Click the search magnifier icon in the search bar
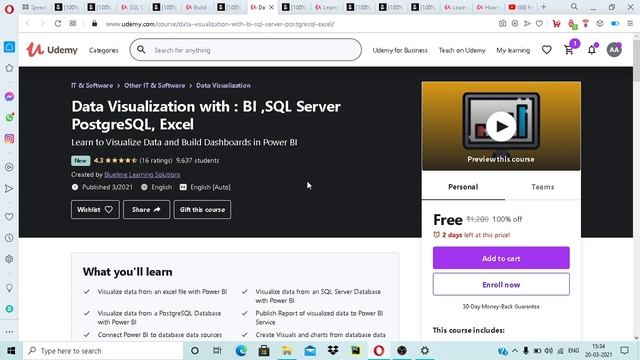 click(x=141, y=49)
